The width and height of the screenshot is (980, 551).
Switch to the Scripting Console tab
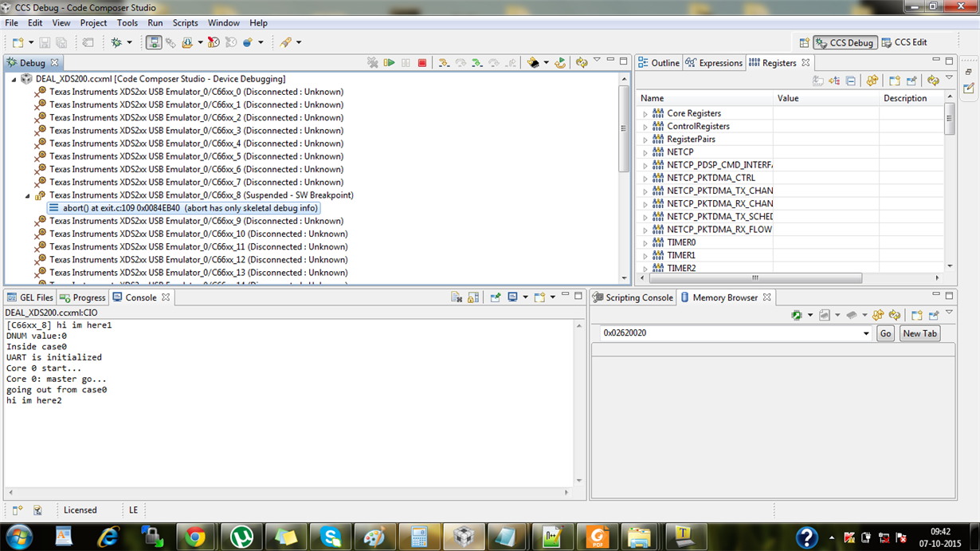633,297
